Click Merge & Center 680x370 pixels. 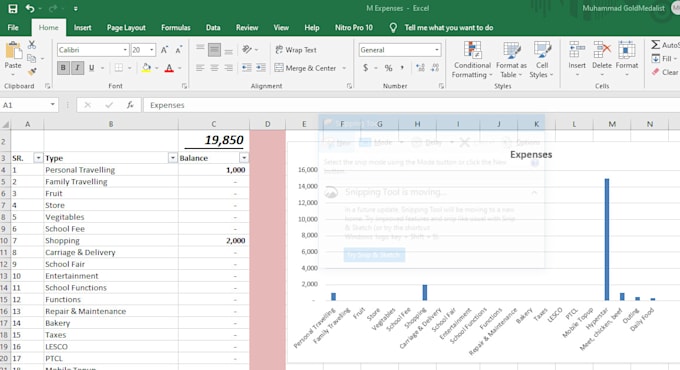pyautogui.click(x=306, y=68)
